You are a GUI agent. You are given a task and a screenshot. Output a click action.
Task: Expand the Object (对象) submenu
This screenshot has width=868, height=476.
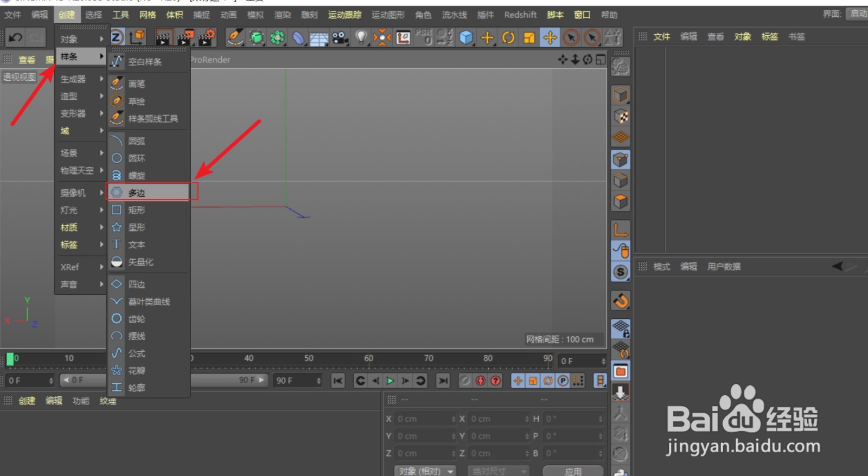(81, 39)
